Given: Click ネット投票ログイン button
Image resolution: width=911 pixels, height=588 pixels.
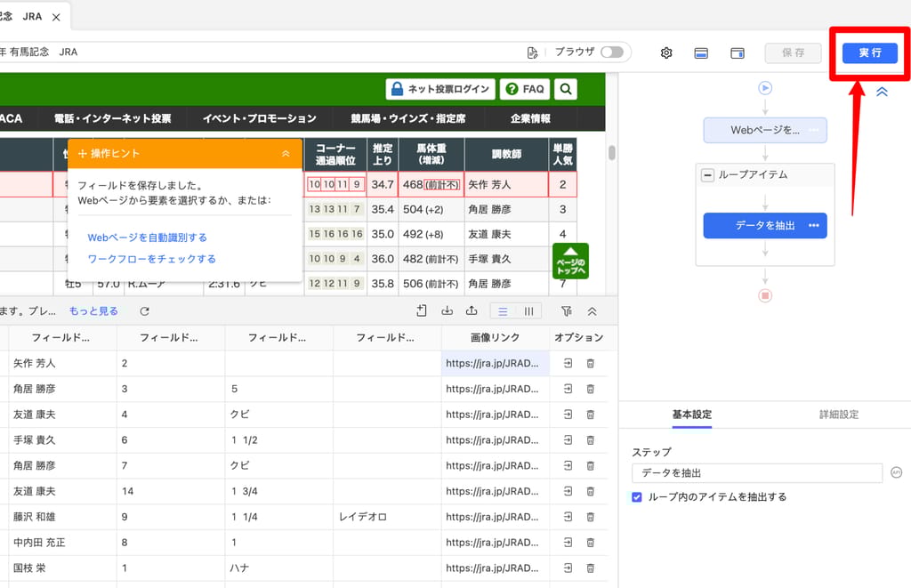Looking at the screenshot, I should (x=440, y=89).
